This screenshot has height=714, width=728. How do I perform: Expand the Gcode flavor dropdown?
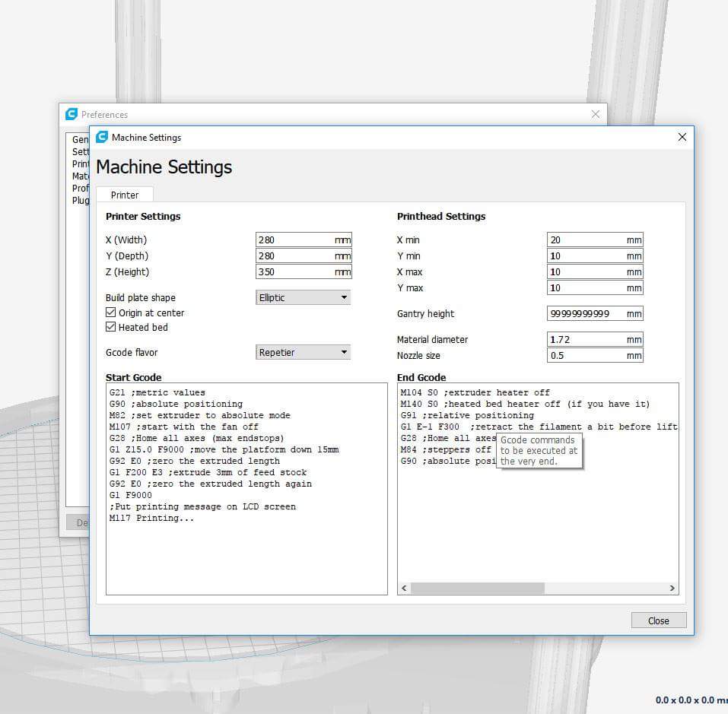(303, 352)
